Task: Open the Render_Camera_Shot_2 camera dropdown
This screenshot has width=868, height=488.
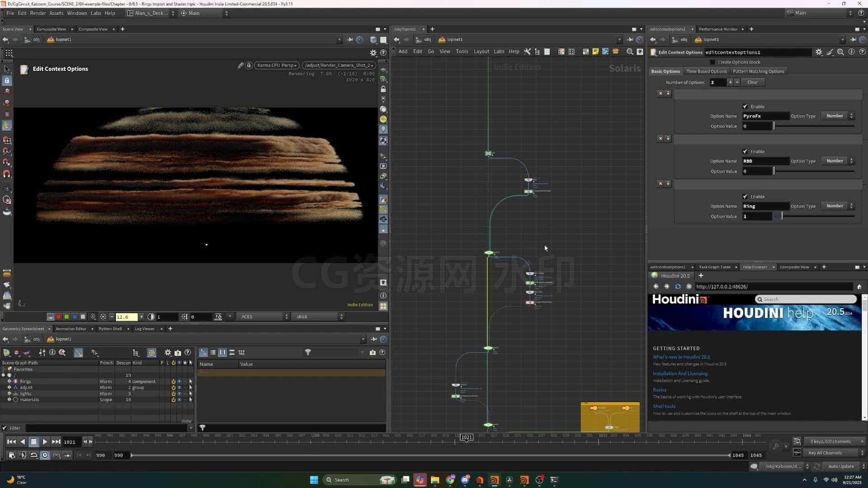Action: [339, 66]
